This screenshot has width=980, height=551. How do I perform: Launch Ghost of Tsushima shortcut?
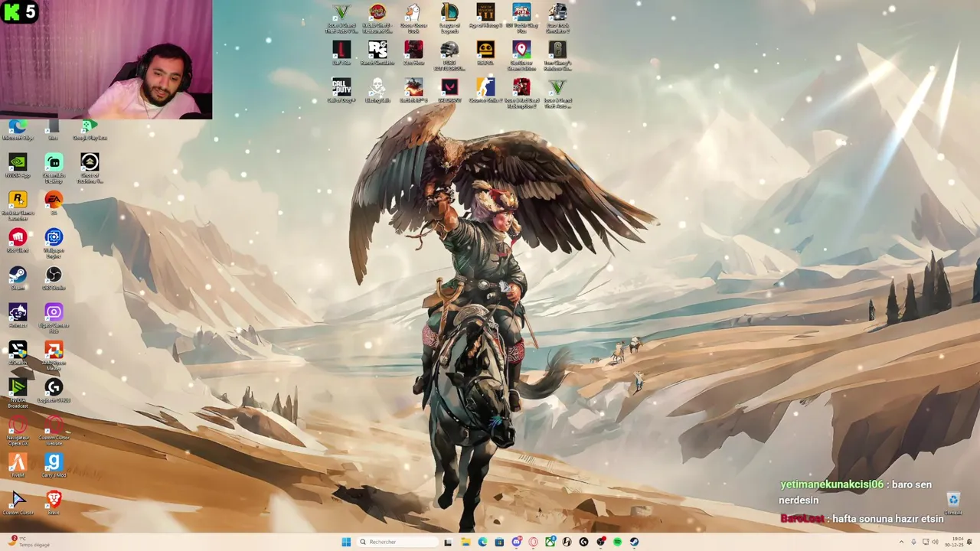pyautogui.click(x=90, y=168)
